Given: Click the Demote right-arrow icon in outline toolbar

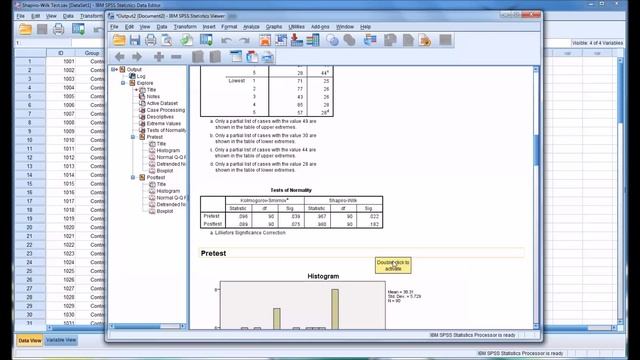Looking at the screenshot, I should pos(137,57).
